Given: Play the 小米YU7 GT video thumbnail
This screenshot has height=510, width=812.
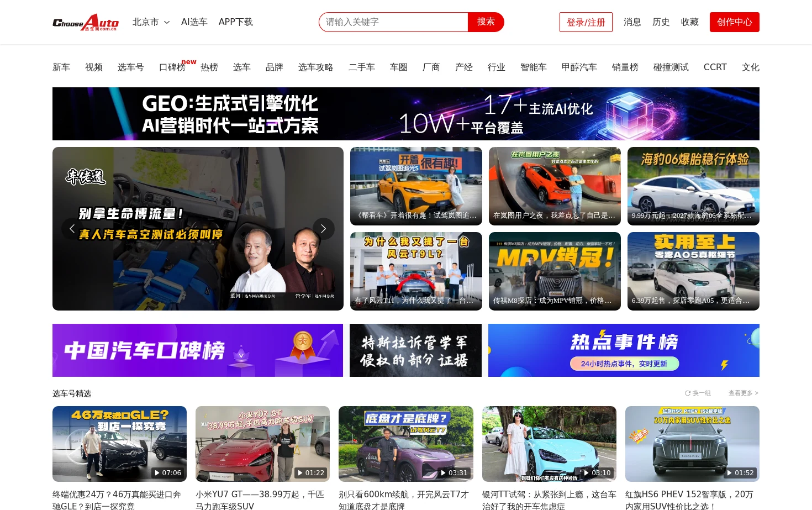Looking at the screenshot, I should [x=262, y=444].
